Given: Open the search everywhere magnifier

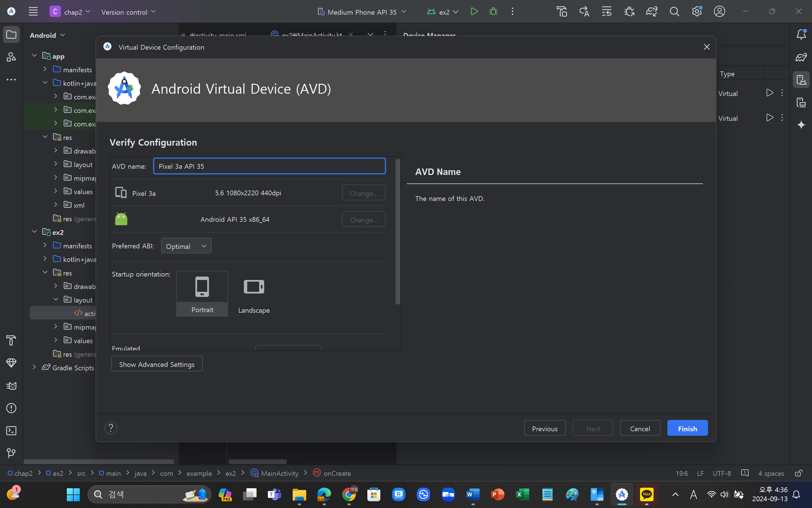Looking at the screenshot, I should [674, 11].
